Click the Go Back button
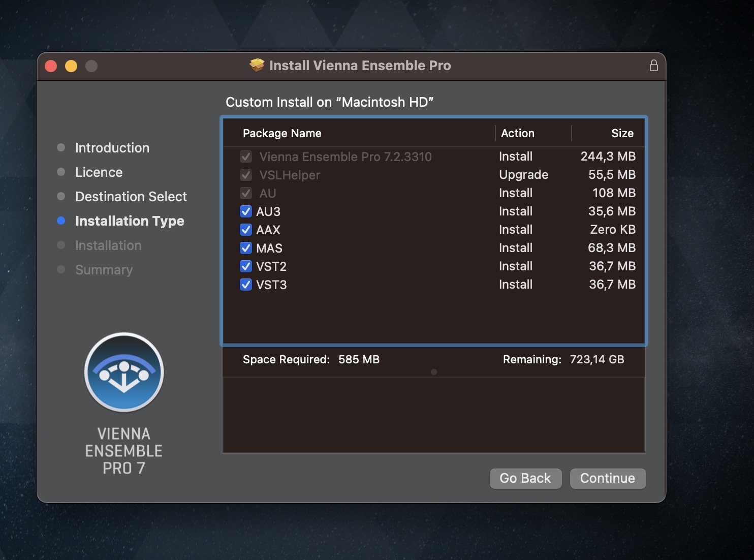 [525, 478]
